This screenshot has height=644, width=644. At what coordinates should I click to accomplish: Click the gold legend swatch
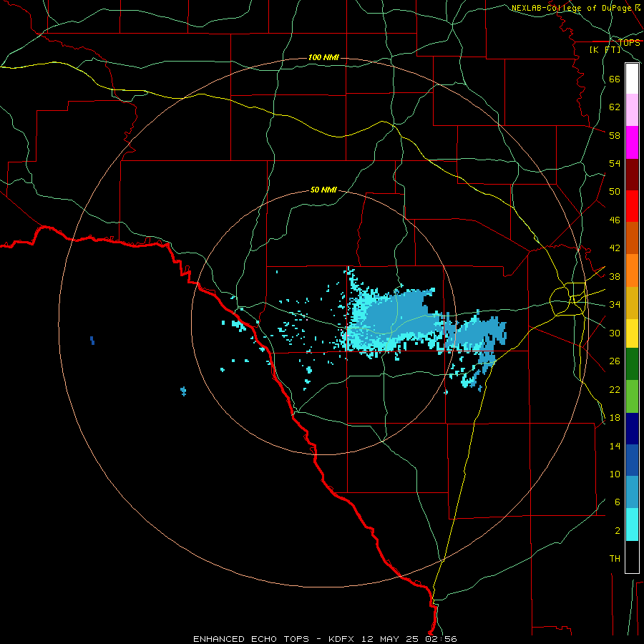click(x=632, y=303)
